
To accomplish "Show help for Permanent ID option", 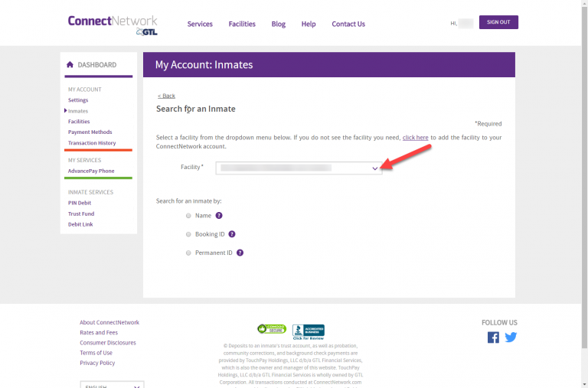I will tap(240, 253).
